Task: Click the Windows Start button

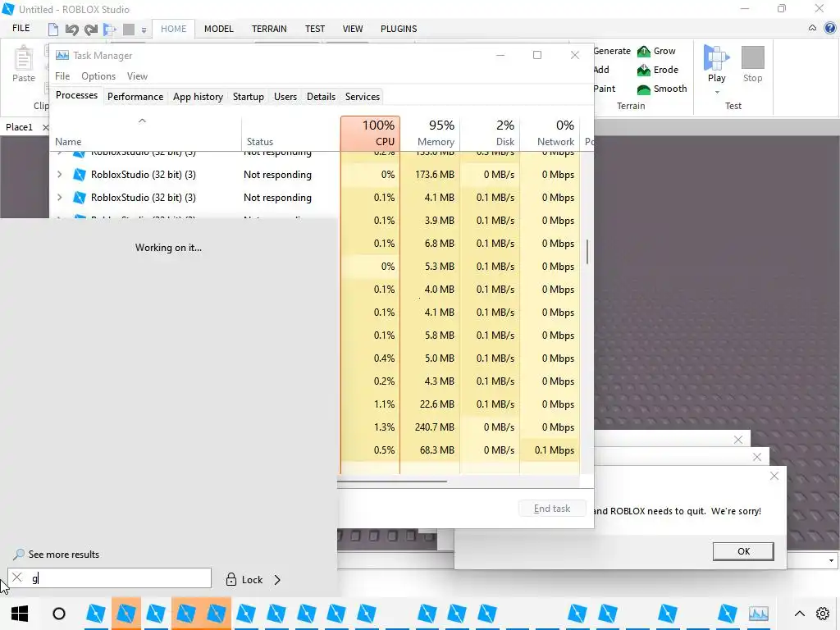Action: coord(20,614)
